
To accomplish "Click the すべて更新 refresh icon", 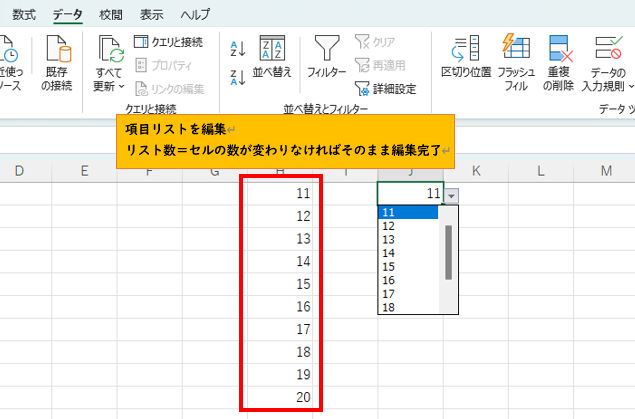I will click(110, 49).
